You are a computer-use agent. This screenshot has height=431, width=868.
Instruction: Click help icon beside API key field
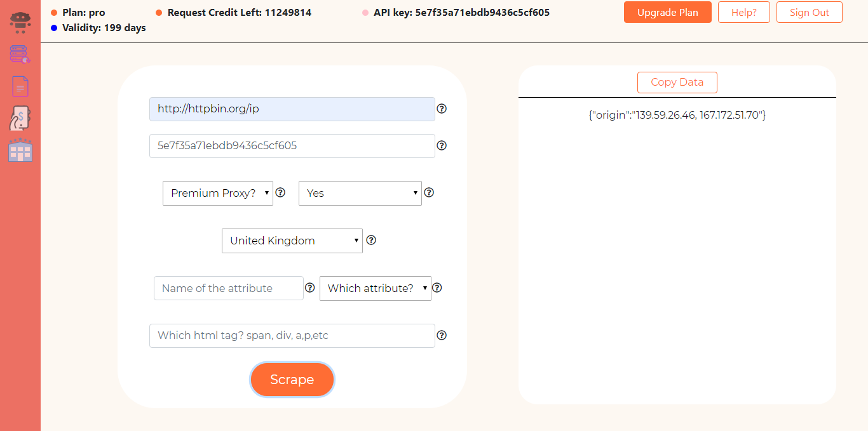point(442,145)
